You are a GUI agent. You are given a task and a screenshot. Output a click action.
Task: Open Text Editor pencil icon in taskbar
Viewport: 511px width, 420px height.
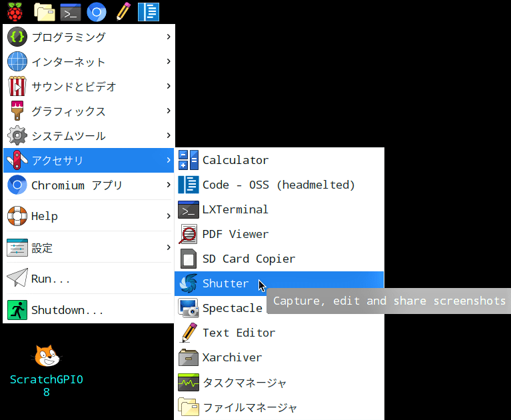click(123, 12)
